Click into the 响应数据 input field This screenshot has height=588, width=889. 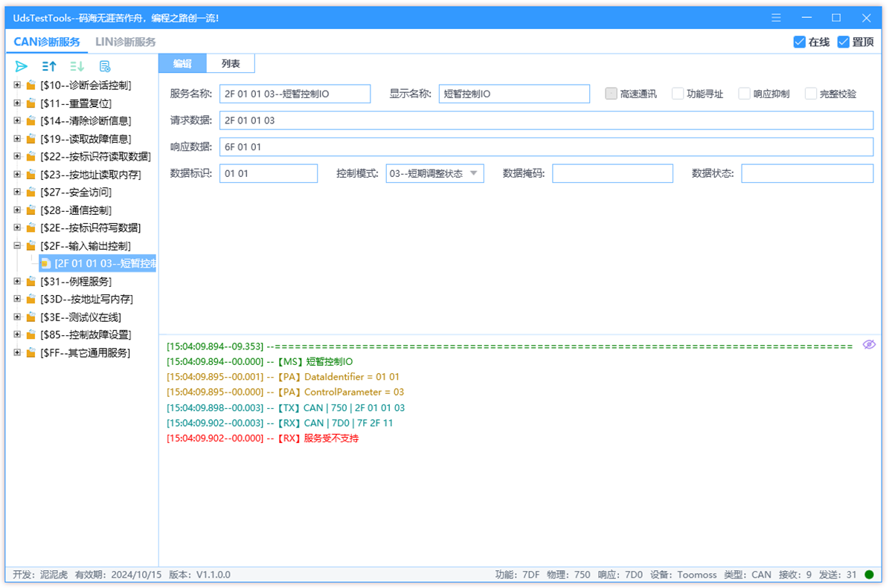coord(546,146)
